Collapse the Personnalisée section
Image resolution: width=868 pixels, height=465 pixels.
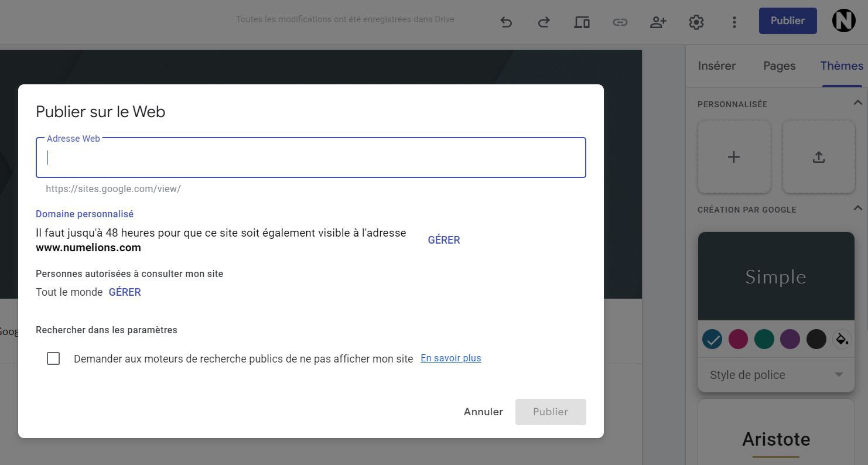pos(857,103)
